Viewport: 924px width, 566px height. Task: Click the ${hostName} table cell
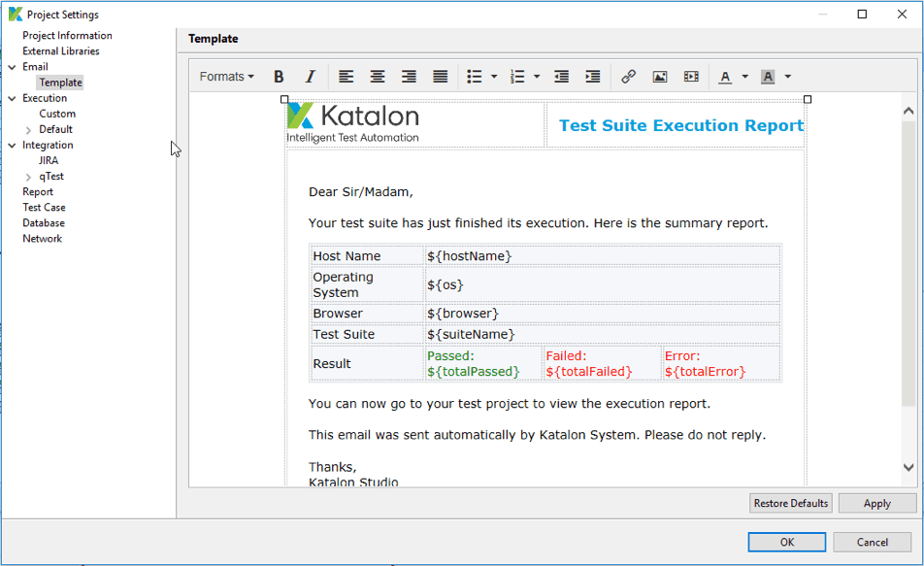coord(602,256)
